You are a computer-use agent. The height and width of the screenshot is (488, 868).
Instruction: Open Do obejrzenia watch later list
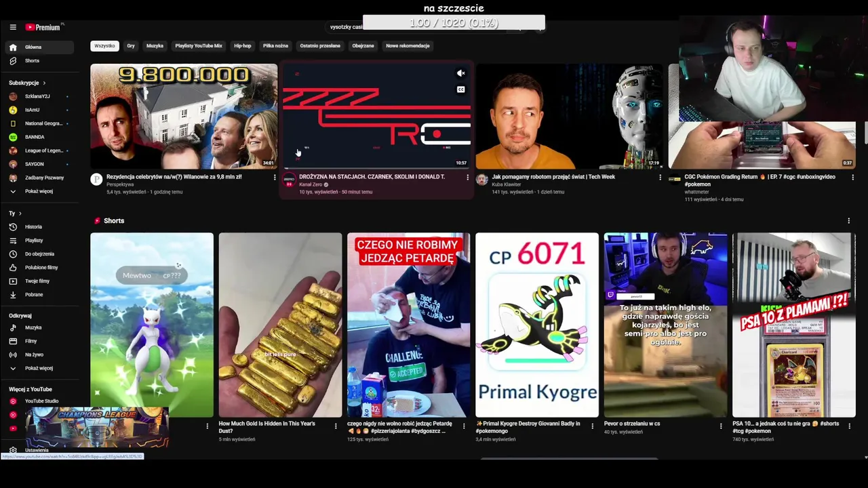click(41, 254)
